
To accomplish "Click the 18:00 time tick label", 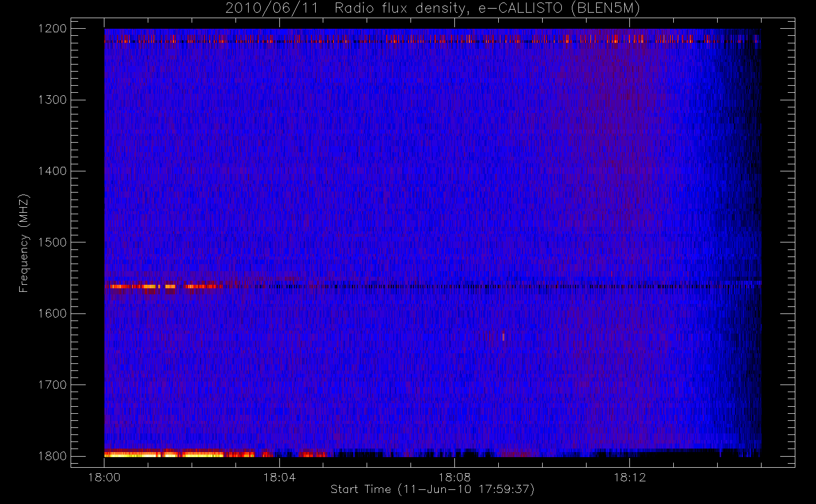I will (104, 477).
